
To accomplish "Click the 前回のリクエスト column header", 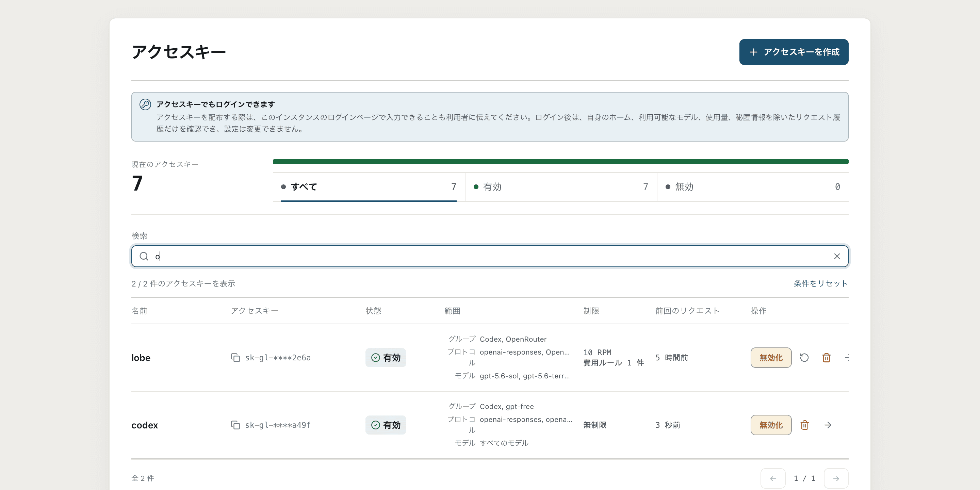I will [687, 311].
